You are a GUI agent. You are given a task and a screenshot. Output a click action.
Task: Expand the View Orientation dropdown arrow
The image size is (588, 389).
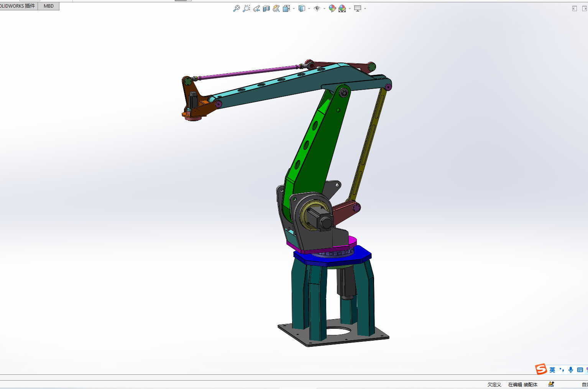[294, 8]
